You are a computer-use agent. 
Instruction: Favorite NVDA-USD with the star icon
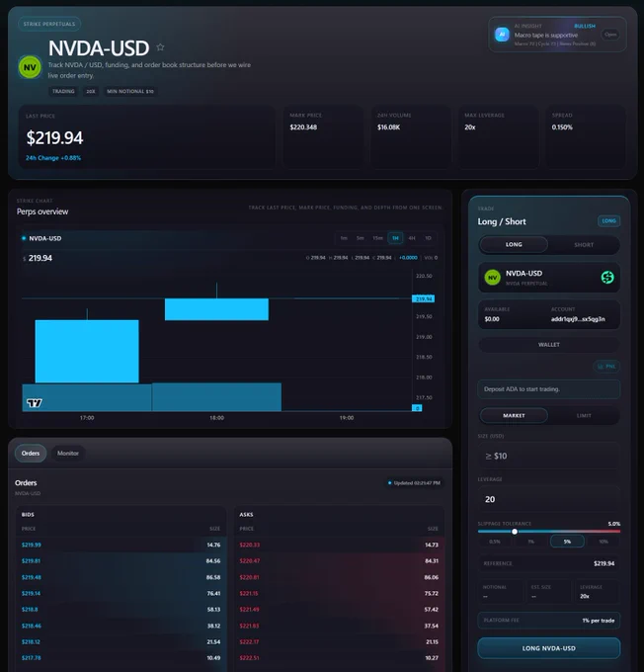click(160, 47)
